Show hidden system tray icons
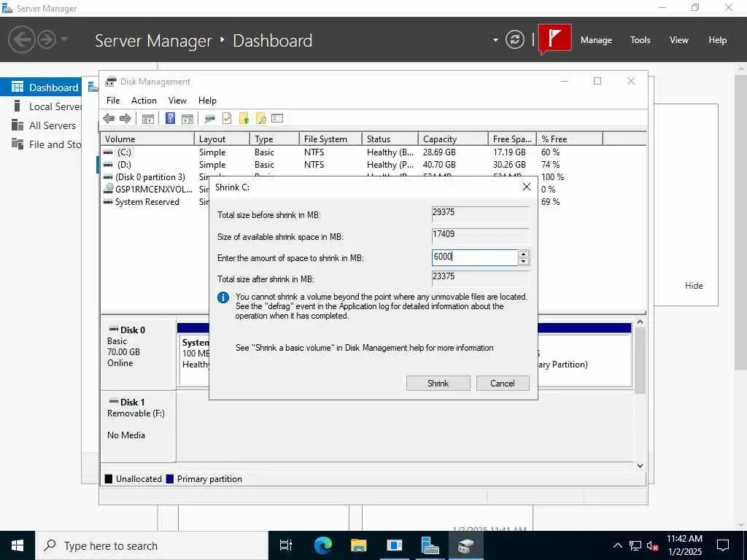Viewport: 747px width, 560px height. coord(617,545)
